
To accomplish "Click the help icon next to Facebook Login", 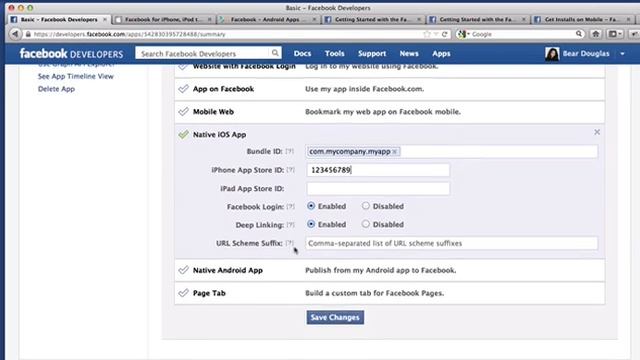I will click(x=290, y=207).
